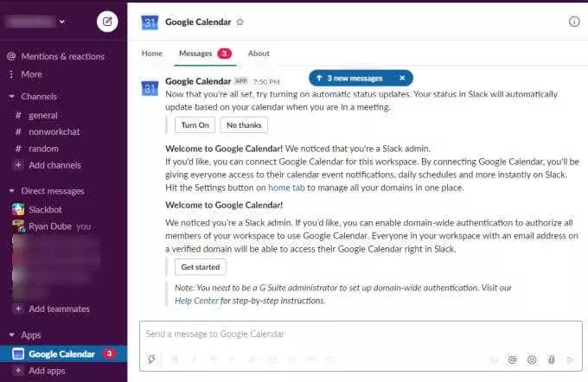This screenshot has height=382, width=588.
Task: Click the Mentions & reactions @ icon
Action: [11, 56]
